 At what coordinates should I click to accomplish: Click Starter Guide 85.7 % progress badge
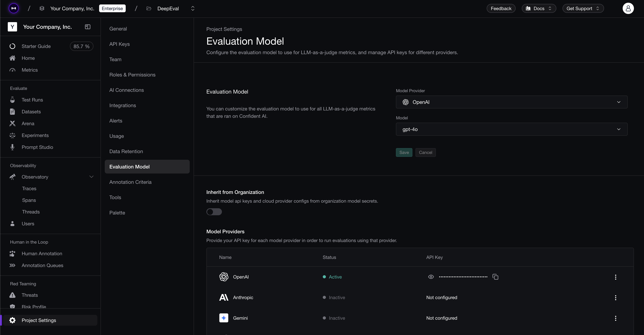coord(81,46)
